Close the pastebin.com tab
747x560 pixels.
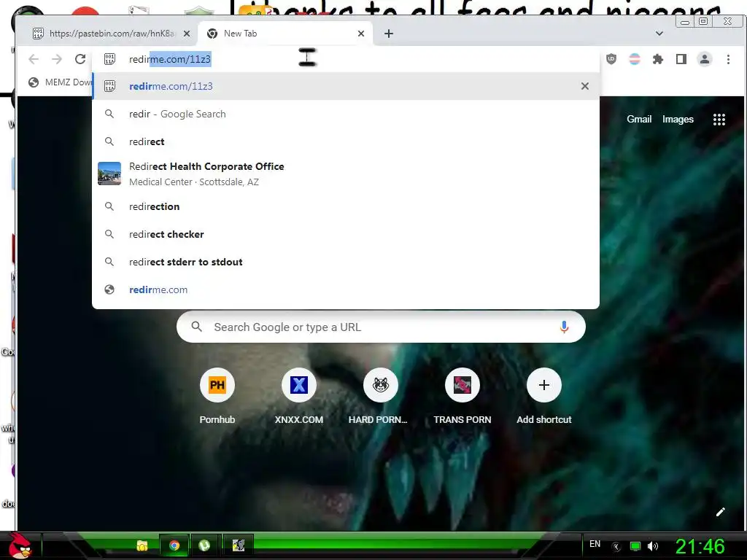187,34
